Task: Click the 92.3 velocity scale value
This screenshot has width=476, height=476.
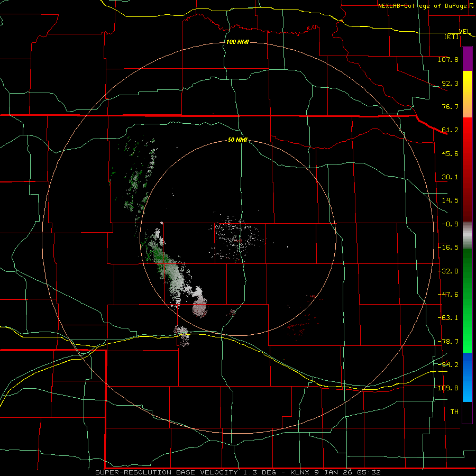Action: tap(450, 83)
